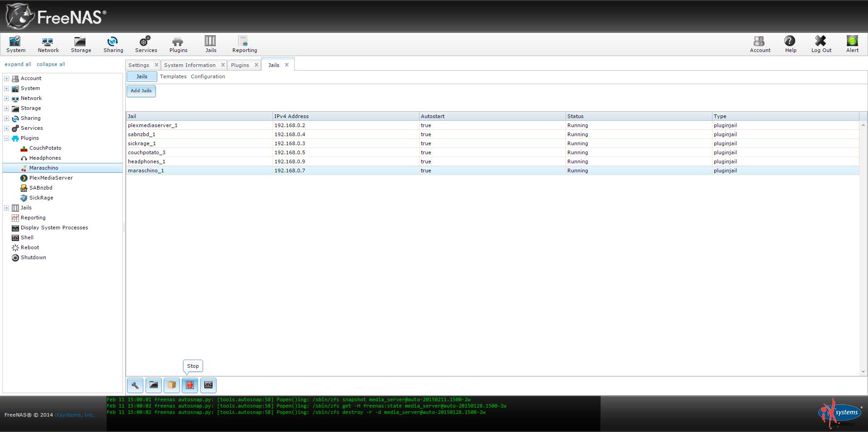The image size is (868, 432).
Task: Stop the selected jail with red button
Action: 190,385
